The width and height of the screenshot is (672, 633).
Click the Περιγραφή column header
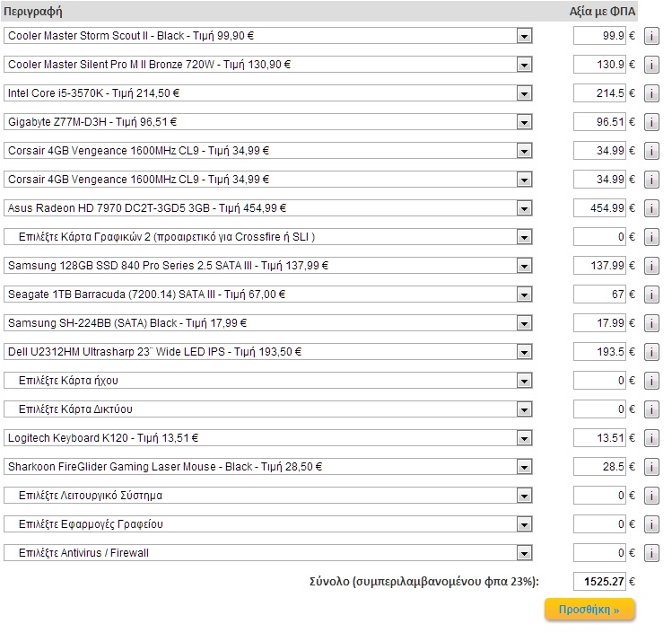pos(33,12)
